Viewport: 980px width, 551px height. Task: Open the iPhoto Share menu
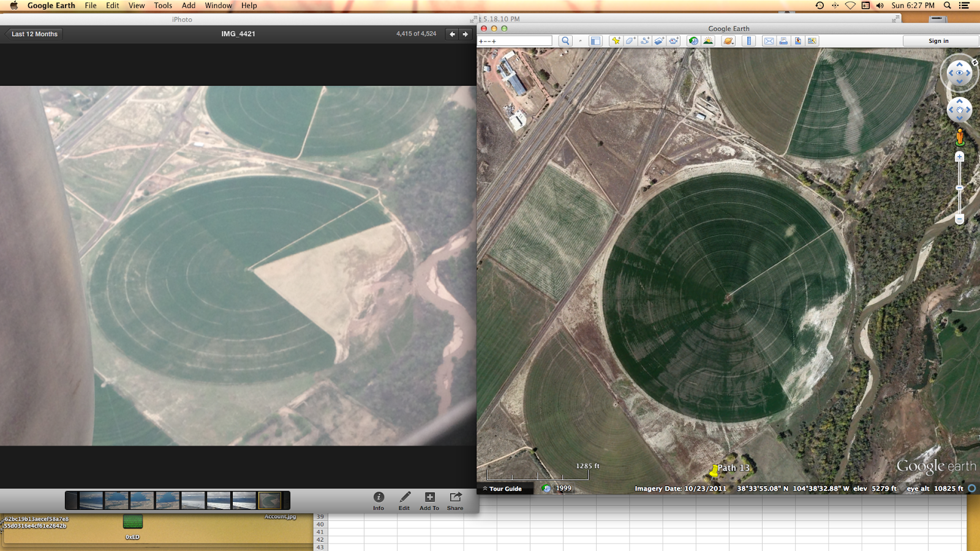click(x=455, y=500)
